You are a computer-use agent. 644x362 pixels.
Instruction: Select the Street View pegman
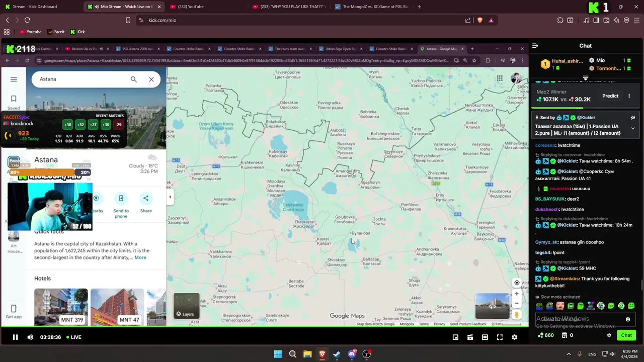coord(517,315)
